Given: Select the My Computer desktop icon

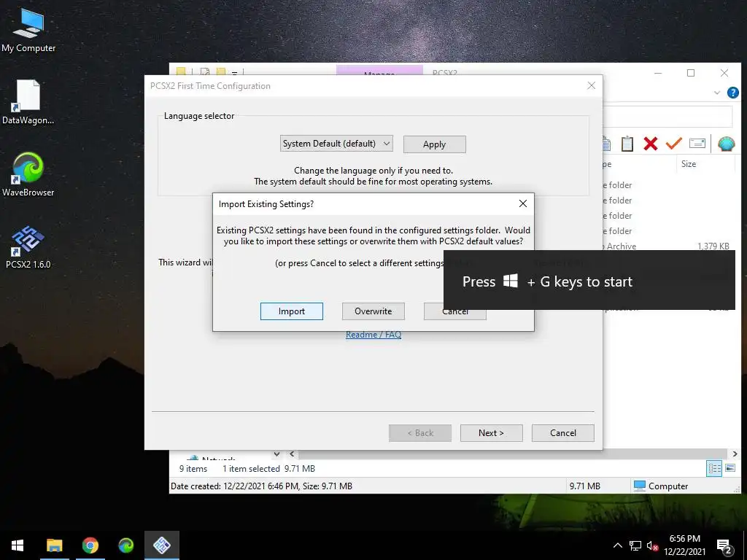Looking at the screenshot, I should click(28, 31).
